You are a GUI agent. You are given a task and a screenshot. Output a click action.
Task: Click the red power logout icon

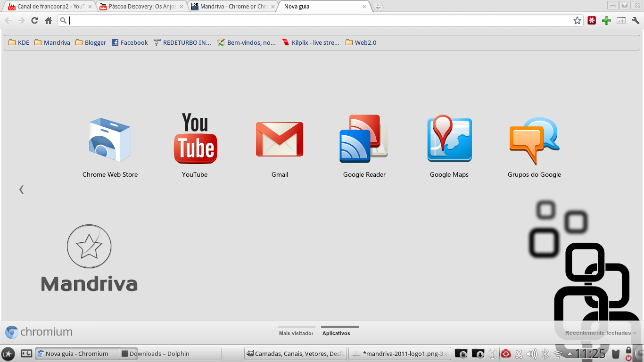[628, 358]
